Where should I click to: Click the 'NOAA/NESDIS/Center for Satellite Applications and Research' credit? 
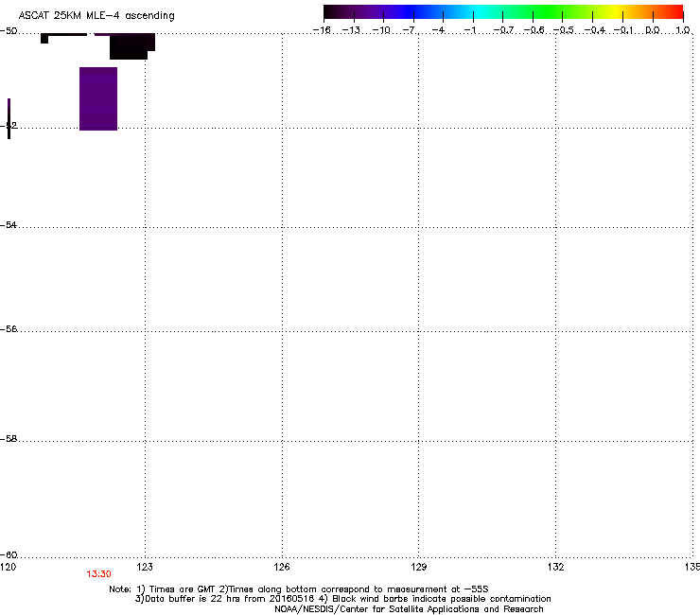[409, 609]
